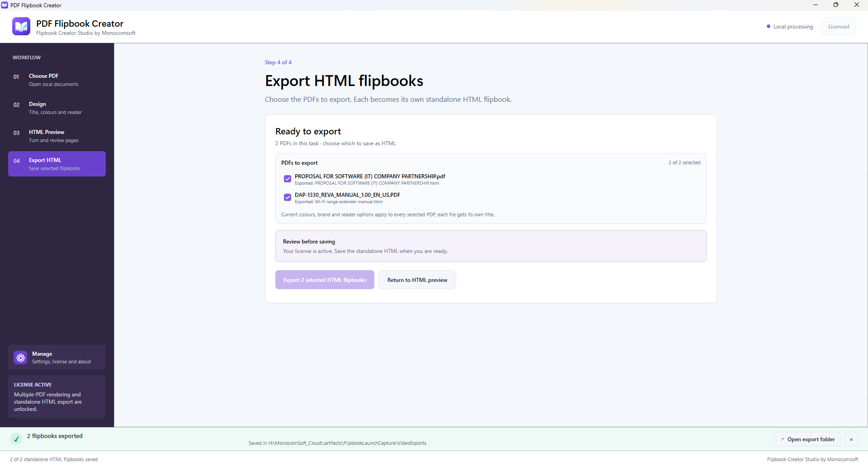Click the saved export path text

337,443
